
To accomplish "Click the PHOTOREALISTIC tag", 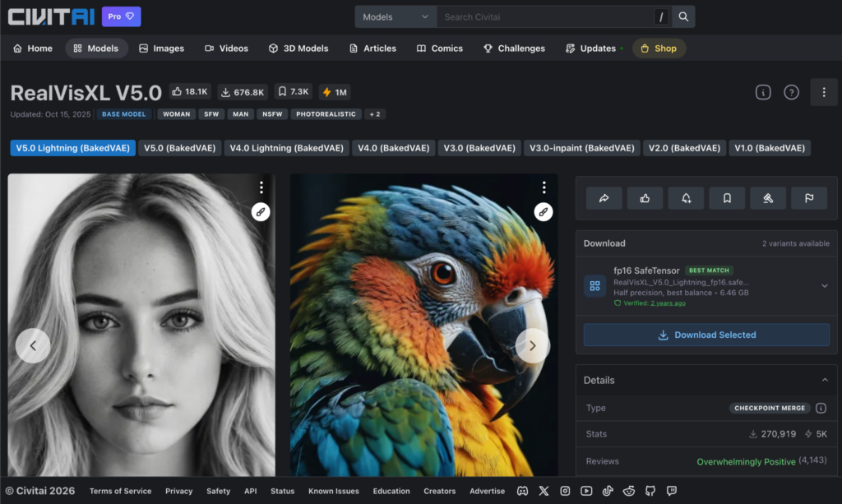I will [x=326, y=114].
